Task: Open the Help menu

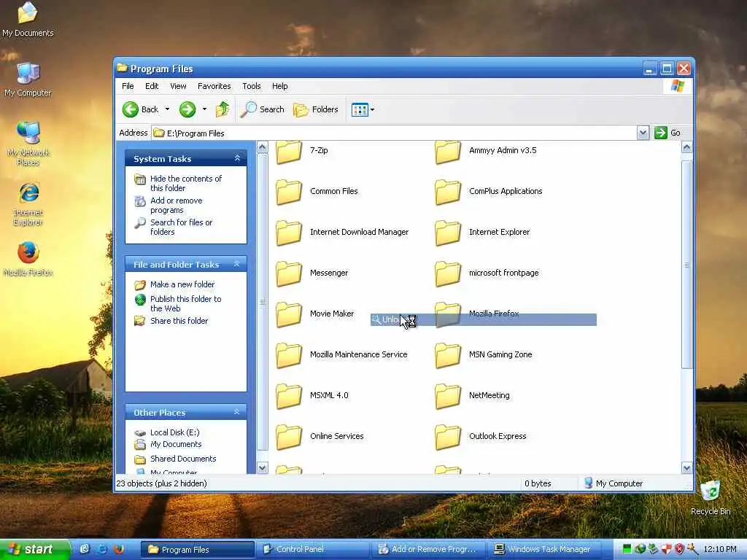Action: coord(279,86)
